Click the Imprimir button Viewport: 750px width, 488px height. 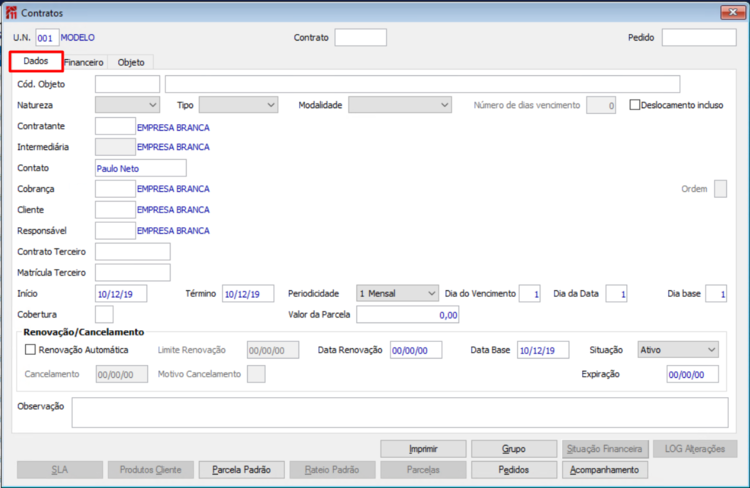tap(423, 449)
